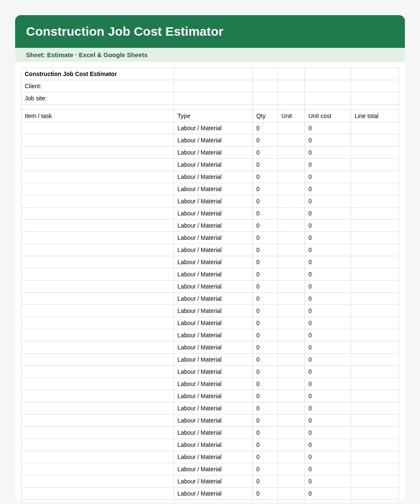This screenshot has height=504, width=420.
Task: Click the "Job site:" label cell
Action: [x=97, y=98]
